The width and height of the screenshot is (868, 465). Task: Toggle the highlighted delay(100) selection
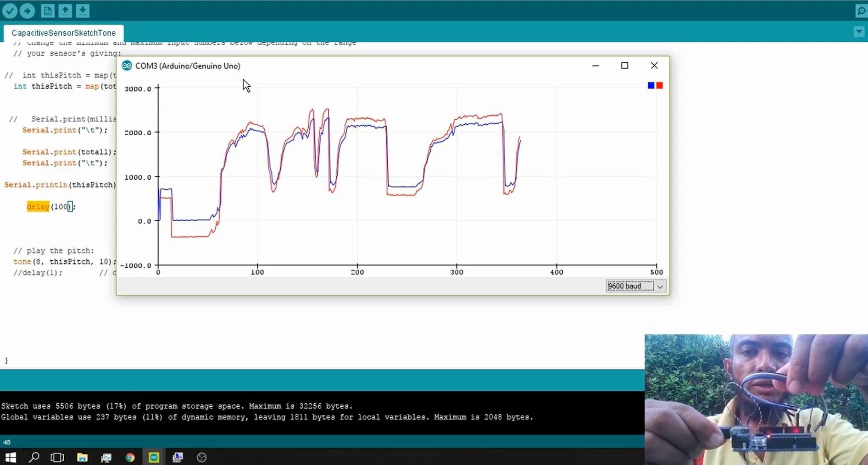38,207
